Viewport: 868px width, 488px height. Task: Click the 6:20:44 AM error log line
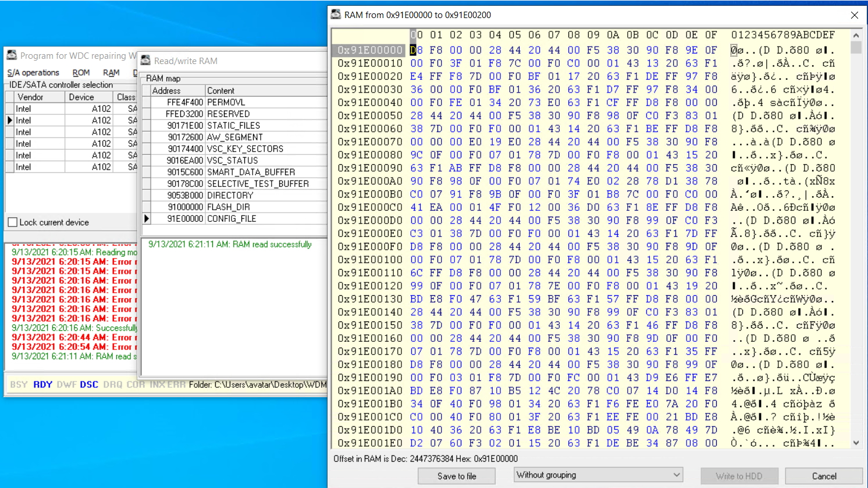point(74,338)
